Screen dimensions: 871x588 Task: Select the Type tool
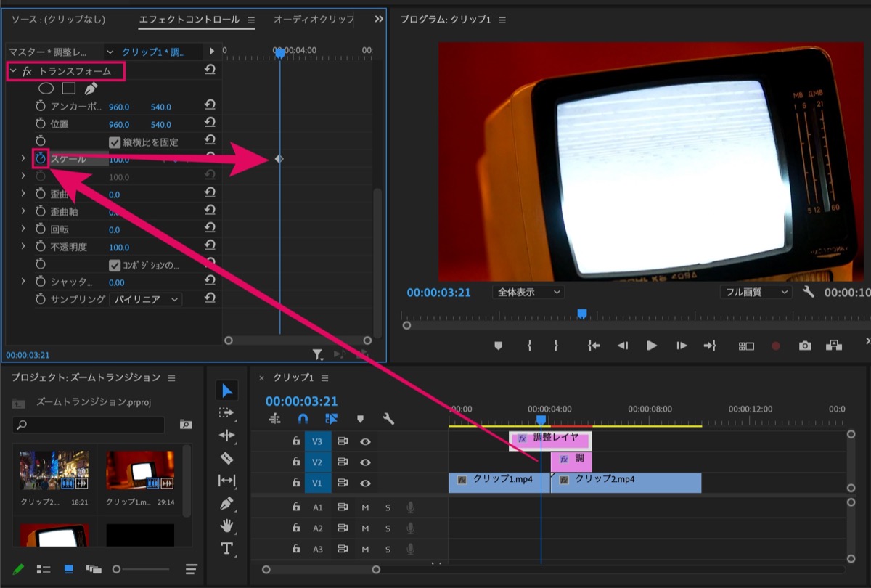tap(226, 548)
